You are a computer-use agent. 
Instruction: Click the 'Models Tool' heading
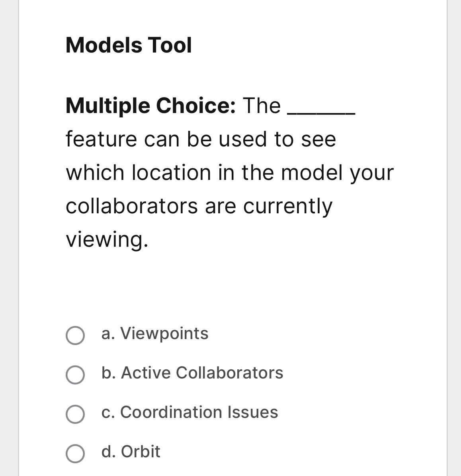(128, 45)
